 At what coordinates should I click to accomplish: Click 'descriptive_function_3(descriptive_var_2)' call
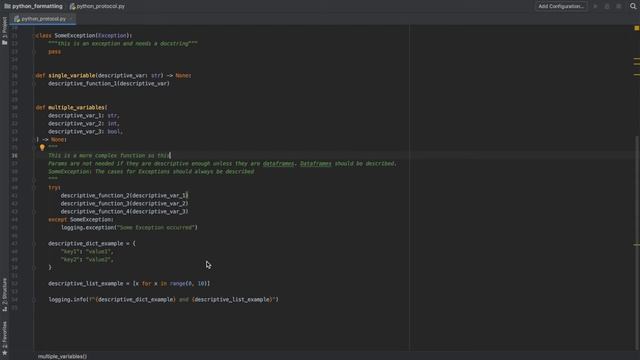point(124,204)
